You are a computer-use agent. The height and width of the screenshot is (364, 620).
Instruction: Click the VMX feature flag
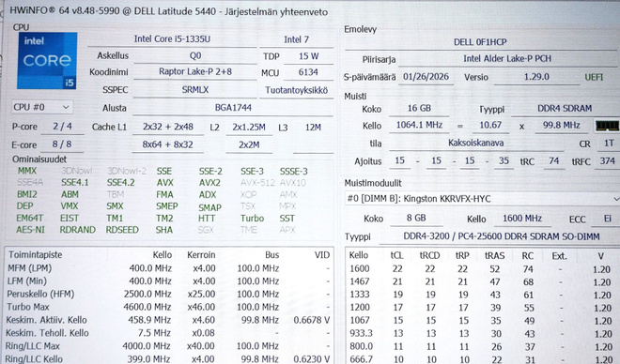[x=70, y=206]
